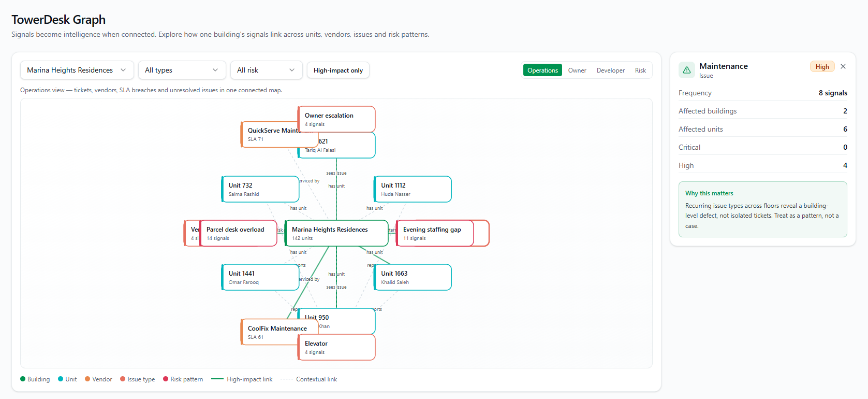Switch to the Developer view tab
The image size is (868, 399).
(611, 70)
